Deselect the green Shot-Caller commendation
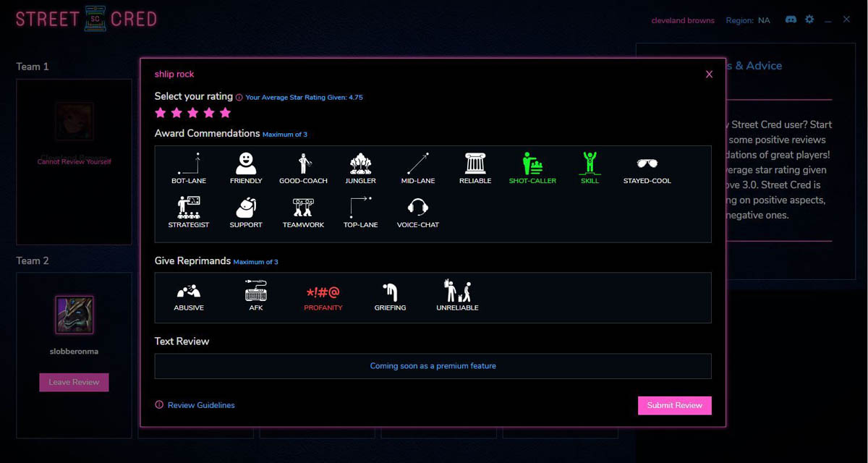Viewport: 868px width, 463px height. tap(532, 165)
